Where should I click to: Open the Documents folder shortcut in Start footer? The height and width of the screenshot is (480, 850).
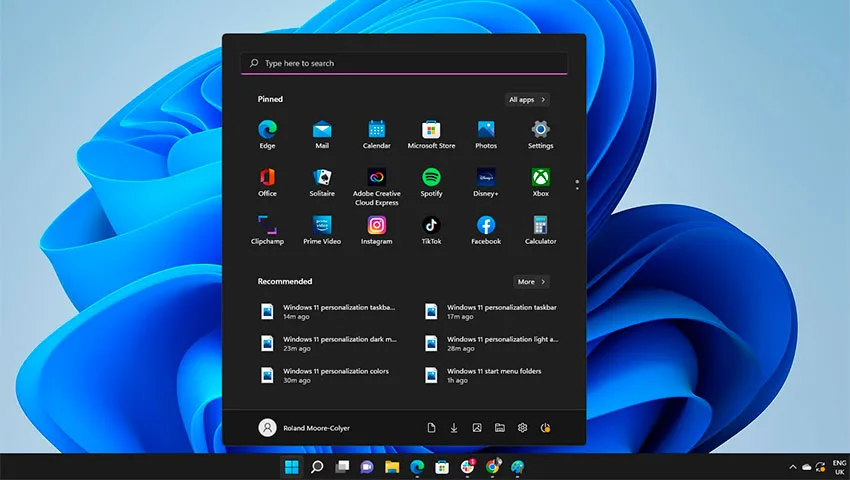click(x=431, y=428)
